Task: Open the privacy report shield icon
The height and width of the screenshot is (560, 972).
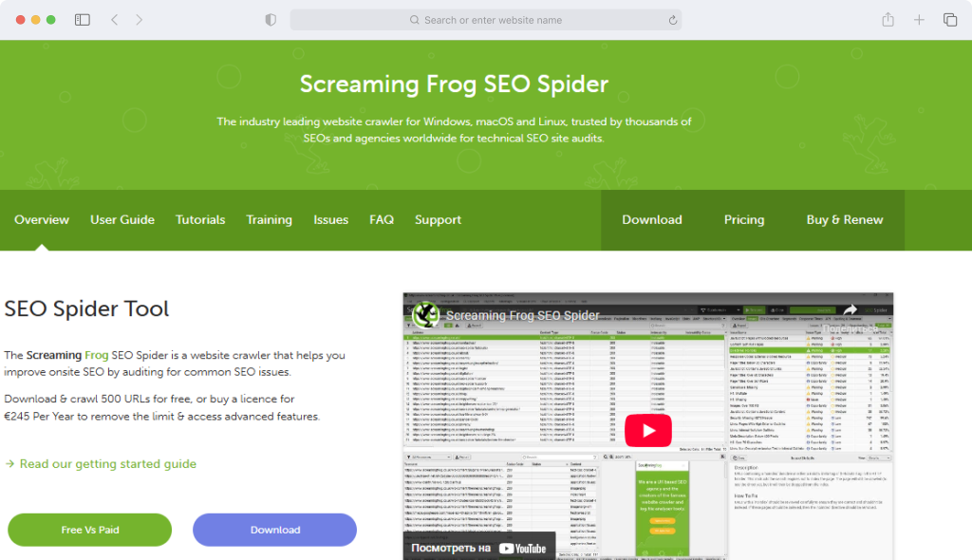Action: click(271, 20)
